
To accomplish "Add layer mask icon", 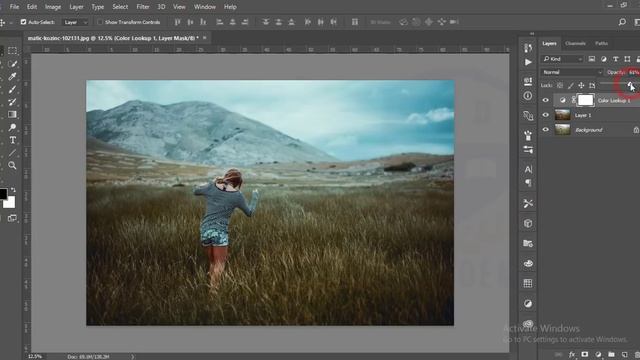I will (585, 354).
